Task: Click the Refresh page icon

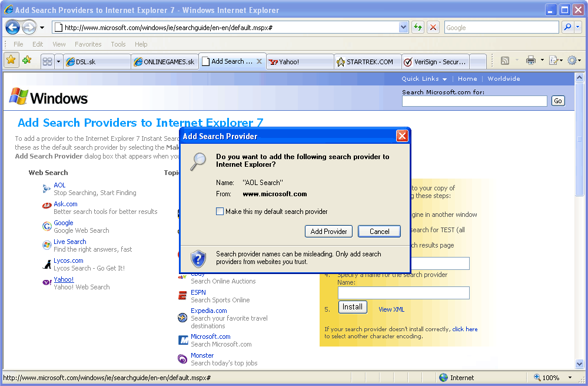Action: [418, 27]
